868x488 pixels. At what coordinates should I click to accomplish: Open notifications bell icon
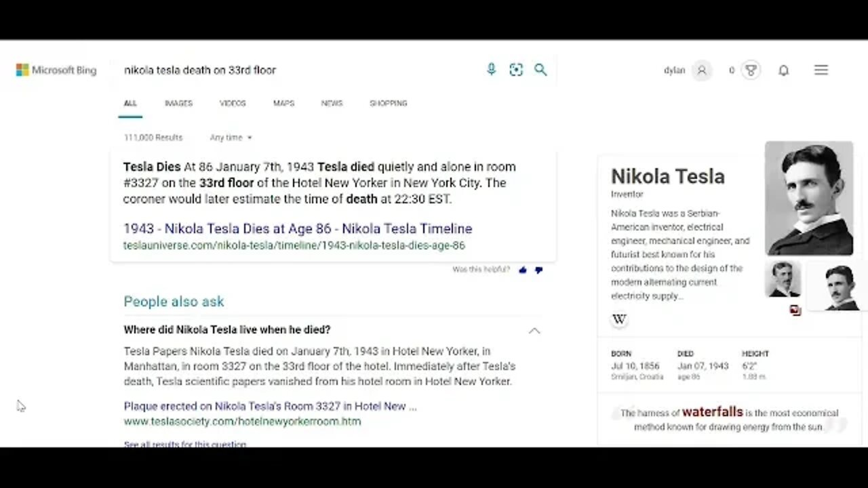(x=783, y=70)
